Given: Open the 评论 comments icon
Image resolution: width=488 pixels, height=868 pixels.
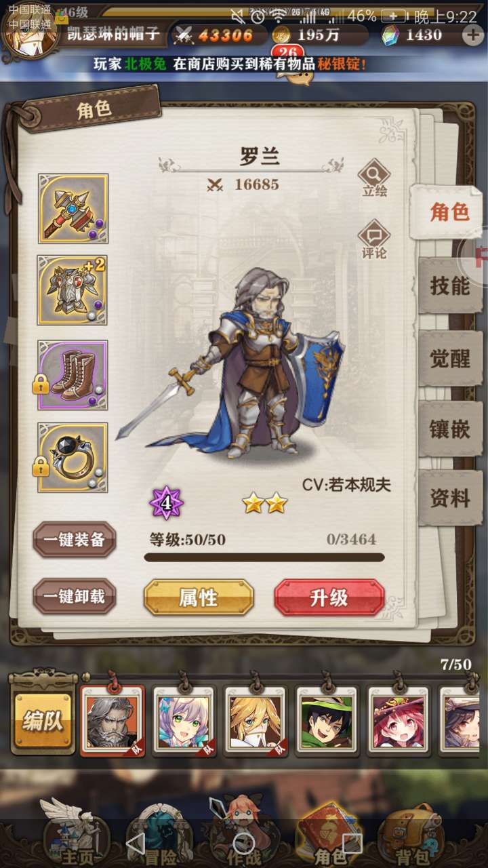Looking at the screenshot, I should point(374,240).
